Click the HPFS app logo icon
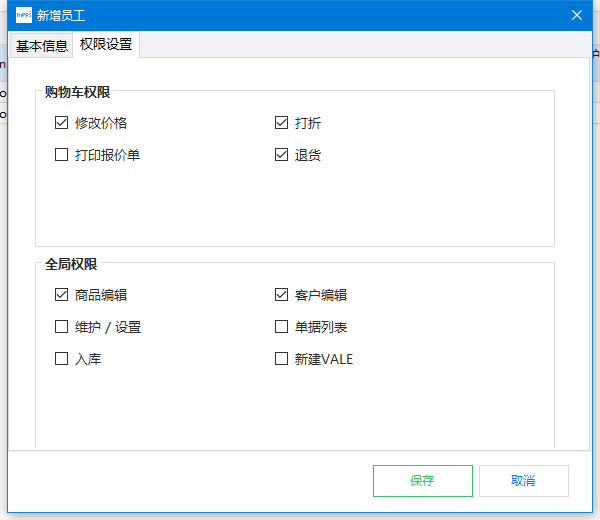 (24, 15)
